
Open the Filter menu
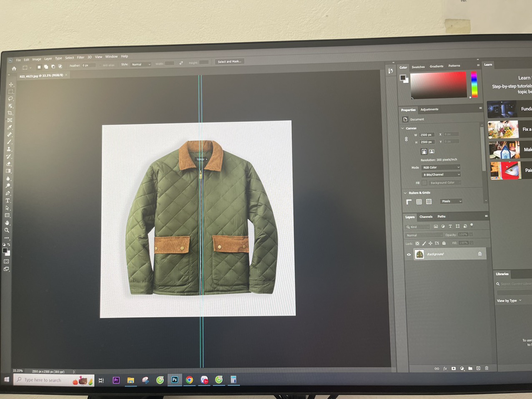(80, 58)
